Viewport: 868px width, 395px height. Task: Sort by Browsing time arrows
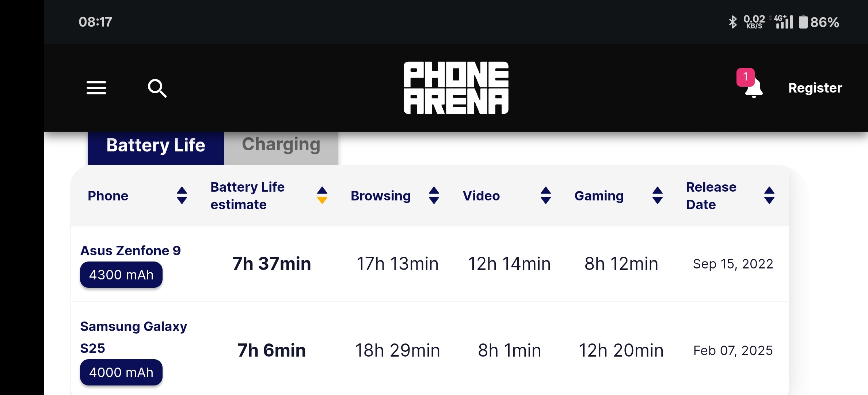tap(434, 195)
